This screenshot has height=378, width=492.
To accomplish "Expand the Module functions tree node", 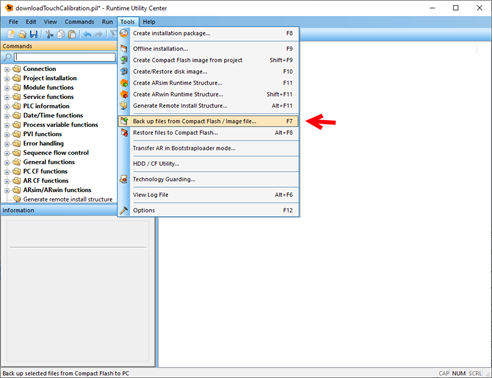I will pyautogui.click(x=7, y=88).
